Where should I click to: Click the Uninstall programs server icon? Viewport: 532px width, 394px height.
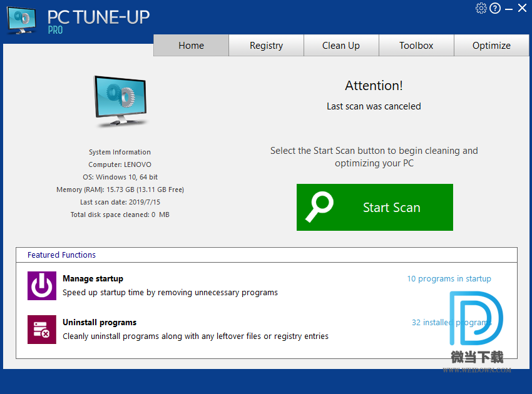(42, 329)
